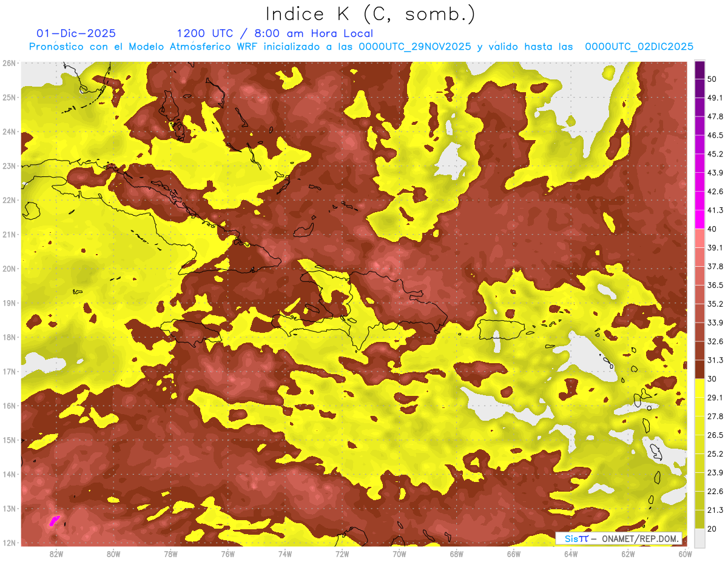Click the 70W longitude label
The image size is (728, 562).
(399, 554)
